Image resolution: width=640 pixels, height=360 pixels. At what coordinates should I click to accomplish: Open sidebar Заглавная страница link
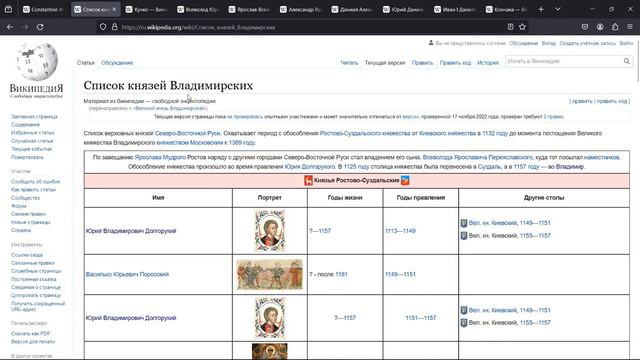[34, 117]
